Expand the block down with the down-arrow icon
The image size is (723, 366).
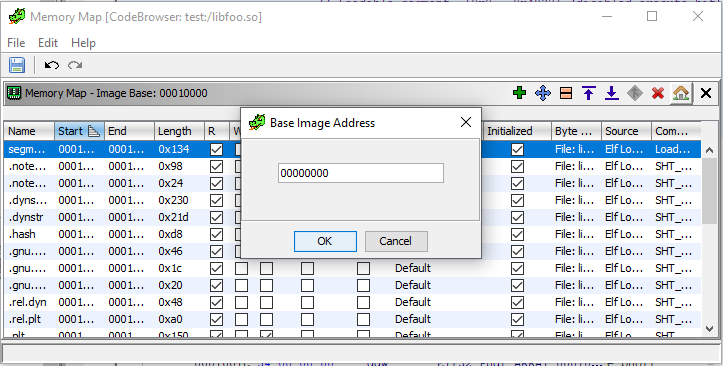point(611,93)
